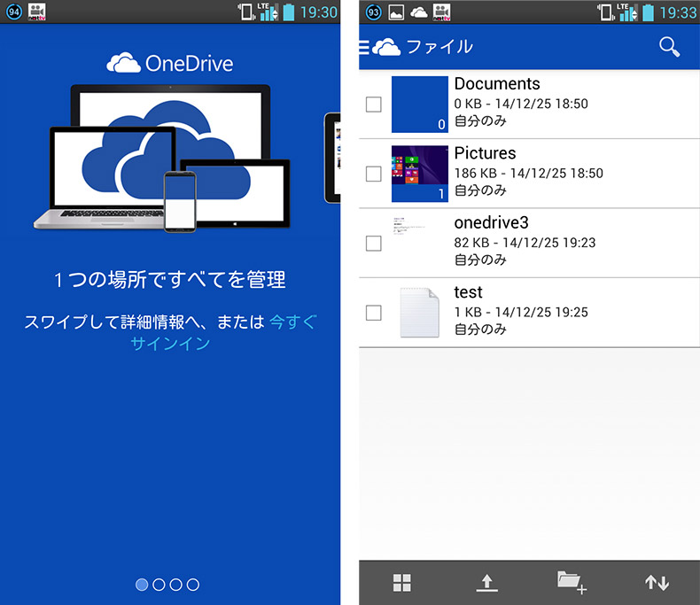Select the test file checkbox
The height and width of the screenshot is (605, 700).
[x=373, y=313]
